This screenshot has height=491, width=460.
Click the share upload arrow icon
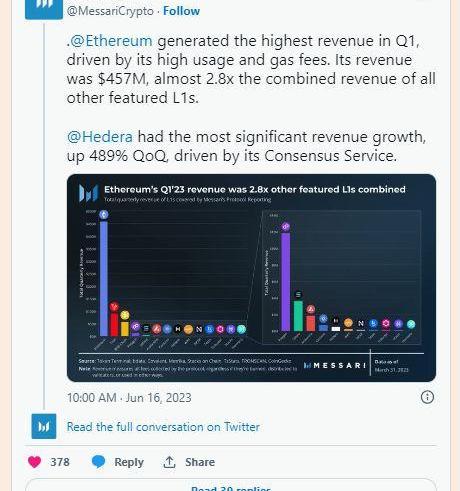(x=169, y=462)
